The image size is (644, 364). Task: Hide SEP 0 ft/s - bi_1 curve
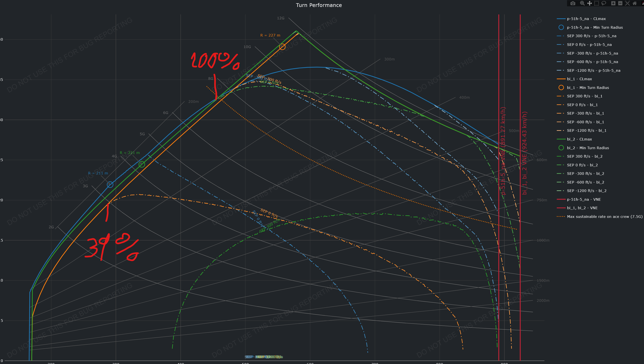(582, 105)
